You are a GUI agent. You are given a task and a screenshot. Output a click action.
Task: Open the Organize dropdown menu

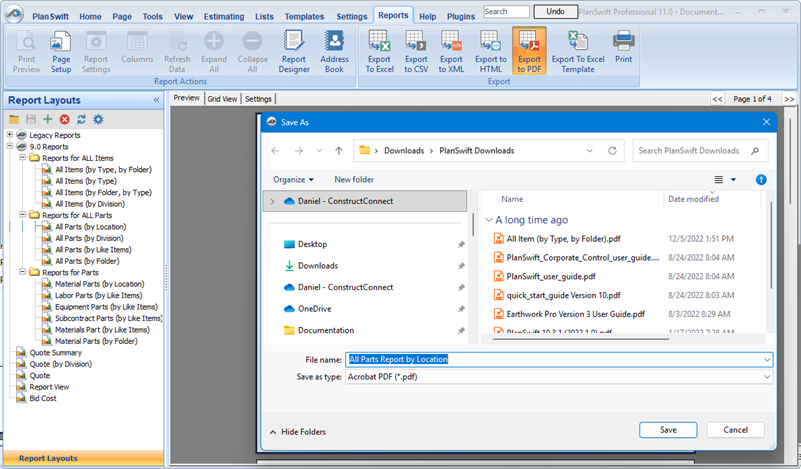coord(293,179)
